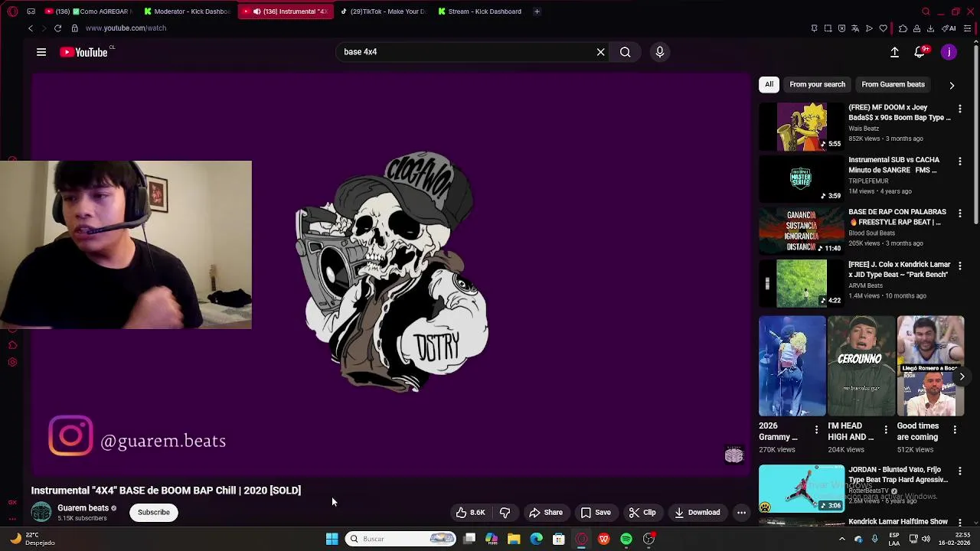Download the video
The width and height of the screenshot is (980, 551).
tap(697, 513)
